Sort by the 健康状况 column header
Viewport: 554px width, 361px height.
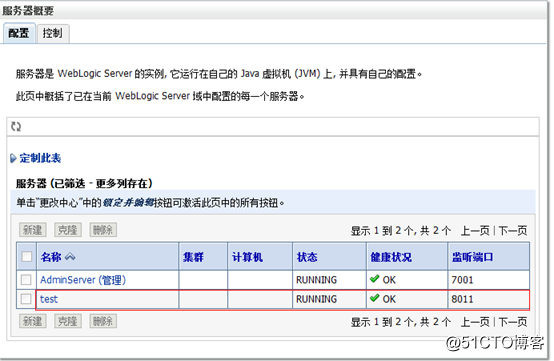pyautogui.click(x=391, y=257)
